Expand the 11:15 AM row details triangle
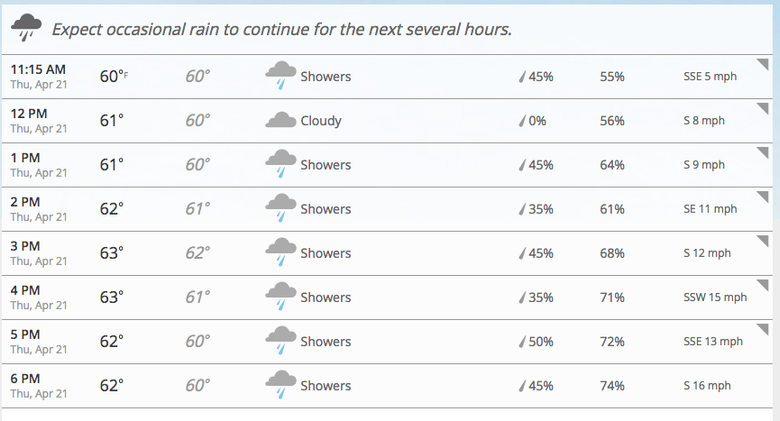The image size is (780, 421). pyautogui.click(x=763, y=65)
